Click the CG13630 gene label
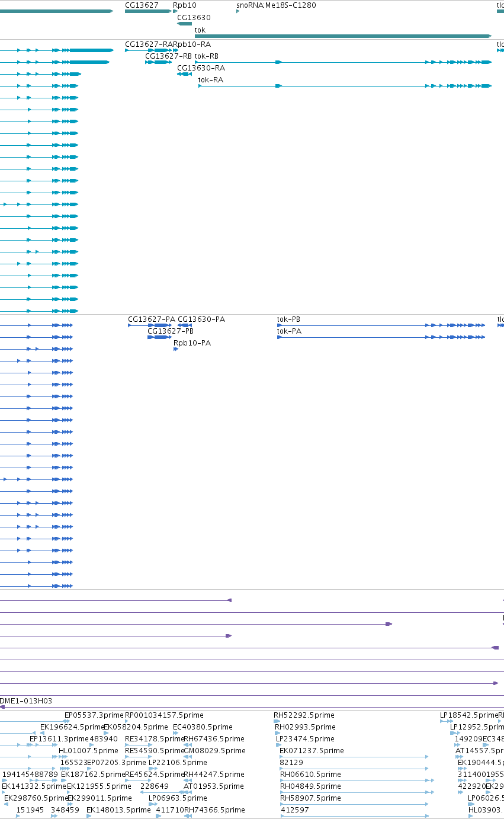Screen dimensions: 504x819 (x=194, y=17)
